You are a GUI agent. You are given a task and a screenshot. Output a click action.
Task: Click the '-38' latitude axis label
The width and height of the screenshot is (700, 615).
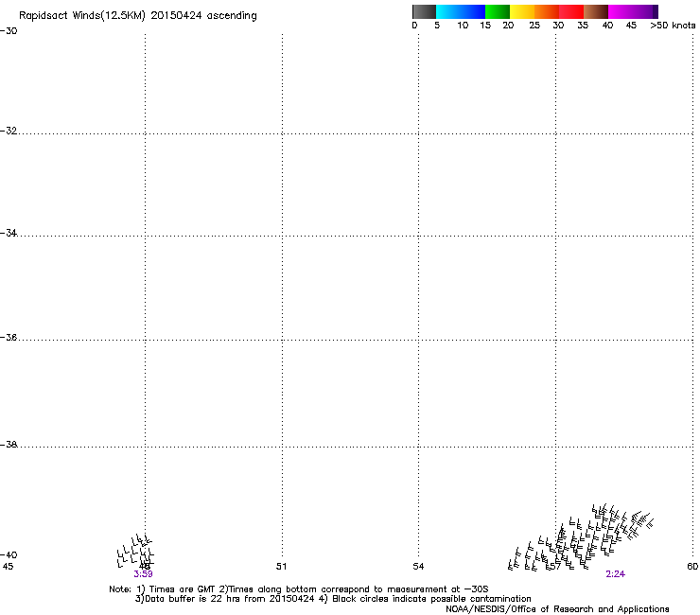(x=9, y=445)
